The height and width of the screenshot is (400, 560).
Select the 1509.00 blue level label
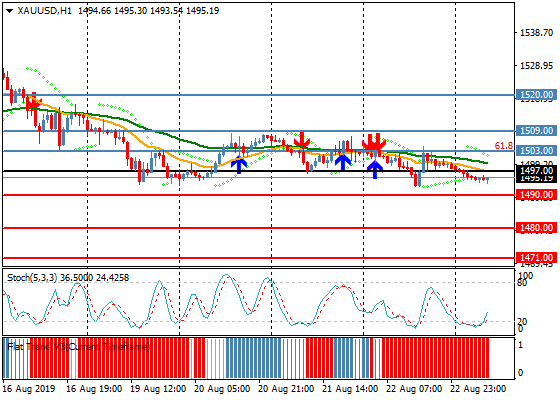pos(536,131)
